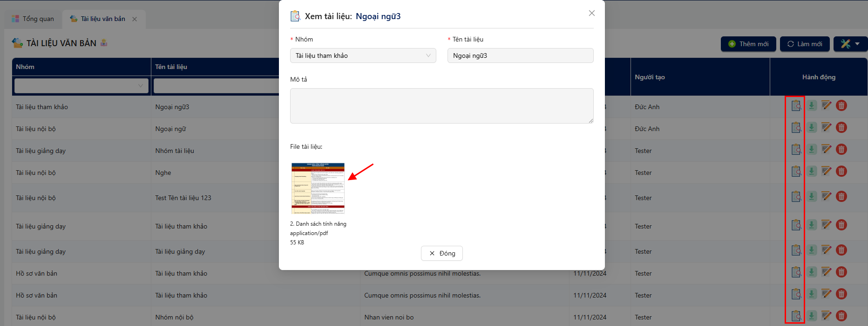Screen dimensions: 868x326
Task: Click the '55 KB' file size text
Action: point(297,243)
